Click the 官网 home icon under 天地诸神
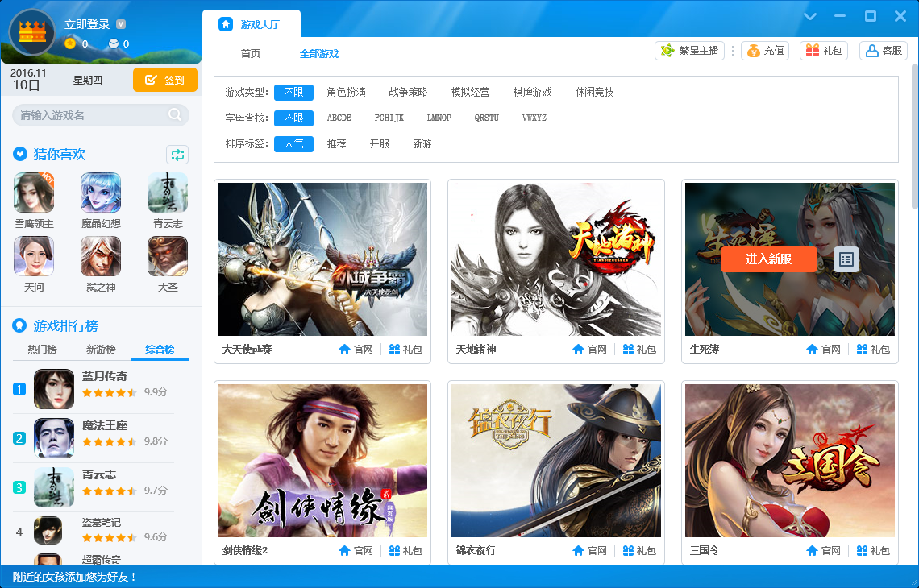The width and height of the screenshot is (919, 588). point(578,350)
